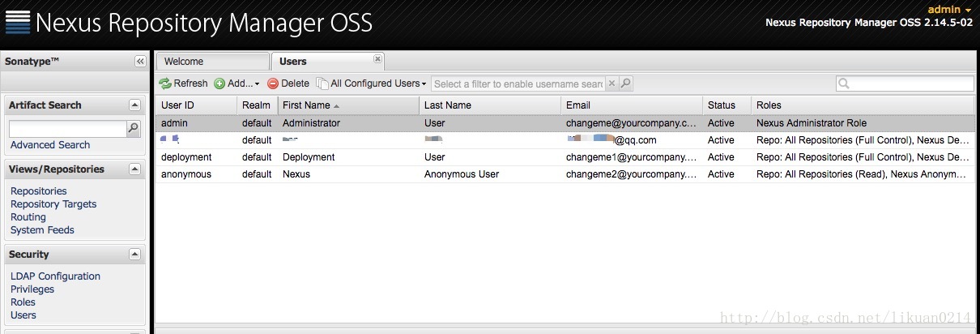
Task: Open All Configured Users filter dropdown
Action: click(372, 83)
